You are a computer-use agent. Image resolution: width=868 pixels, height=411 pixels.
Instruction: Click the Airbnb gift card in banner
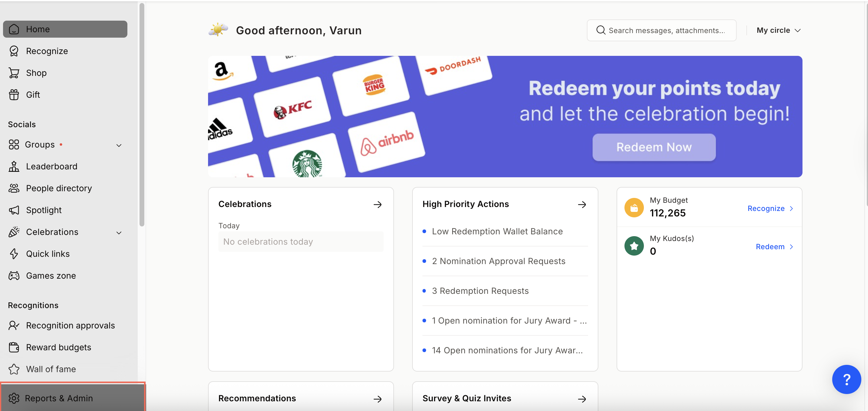coord(387,142)
